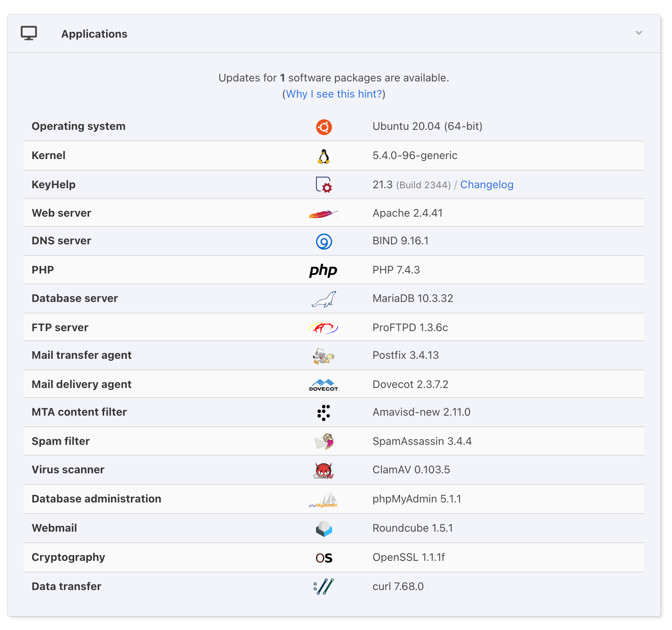Image resolution: width=672 pixels, height=630 pixels.
Task: Click the Roundcube webmail icon
Action: click(324, 529)
